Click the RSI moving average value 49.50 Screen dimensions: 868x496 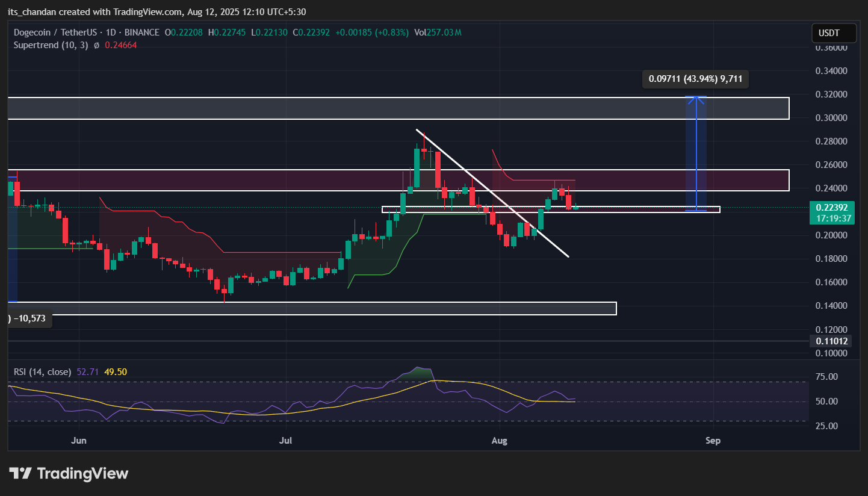pos(115,372)
